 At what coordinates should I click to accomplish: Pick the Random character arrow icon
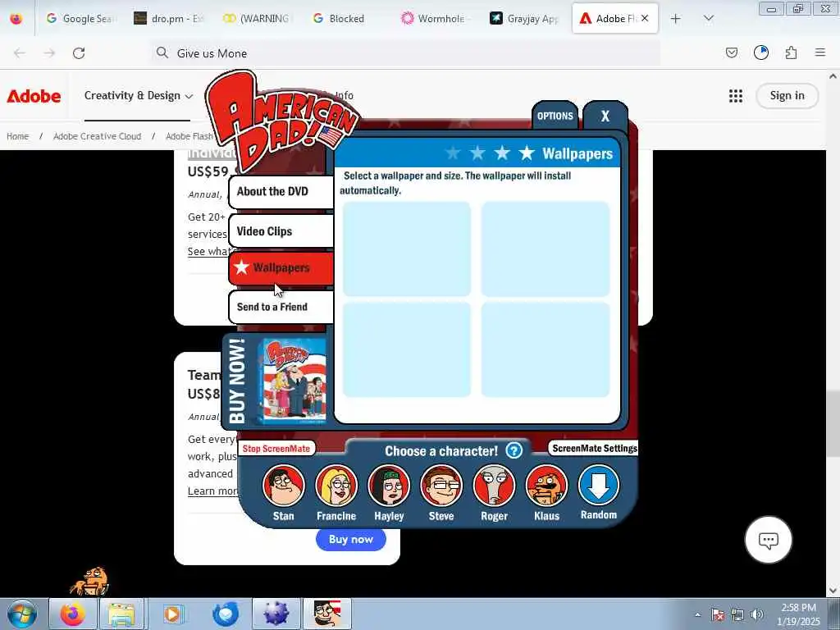click(599, 485)
